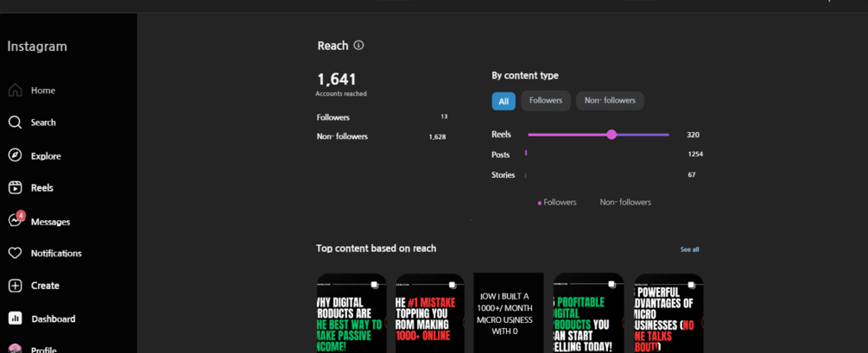Open the 'Powerful advantages of micro businesses' thumbnail

(668, 312)
